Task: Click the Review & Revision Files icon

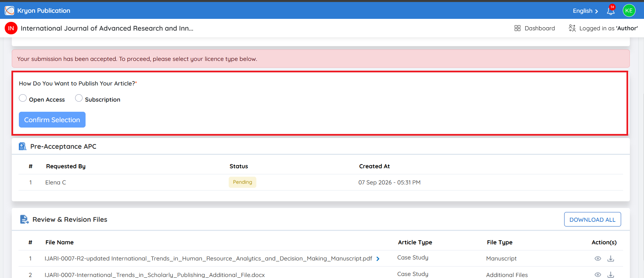Action: pos(24,219)
